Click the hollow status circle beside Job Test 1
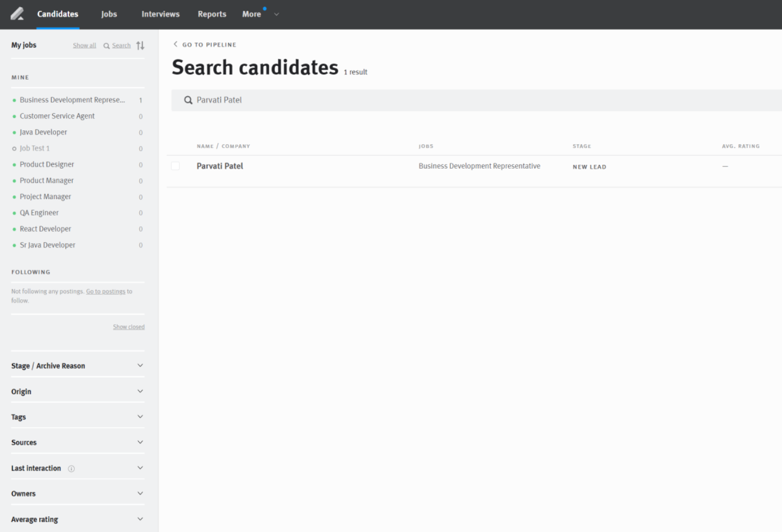The image size is (782, 532). [x=14, y=149]
